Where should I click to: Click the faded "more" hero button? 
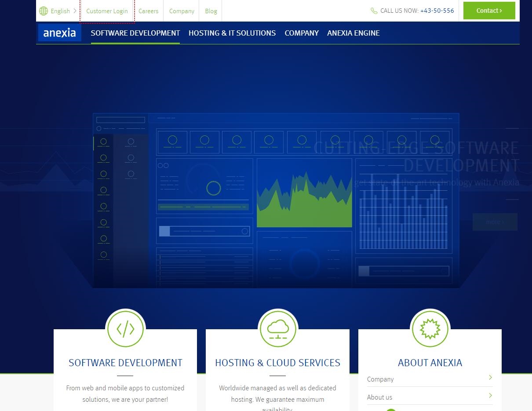pyautogui.click(x=495, y=222)
